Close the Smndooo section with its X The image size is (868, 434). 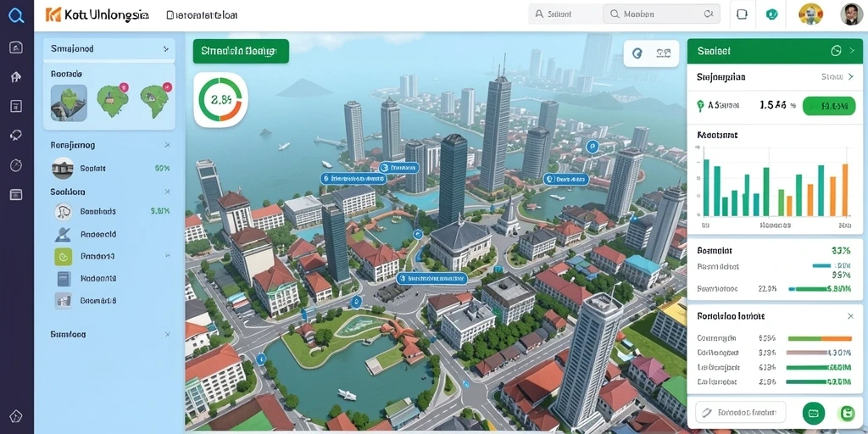[x=167, y=334]
